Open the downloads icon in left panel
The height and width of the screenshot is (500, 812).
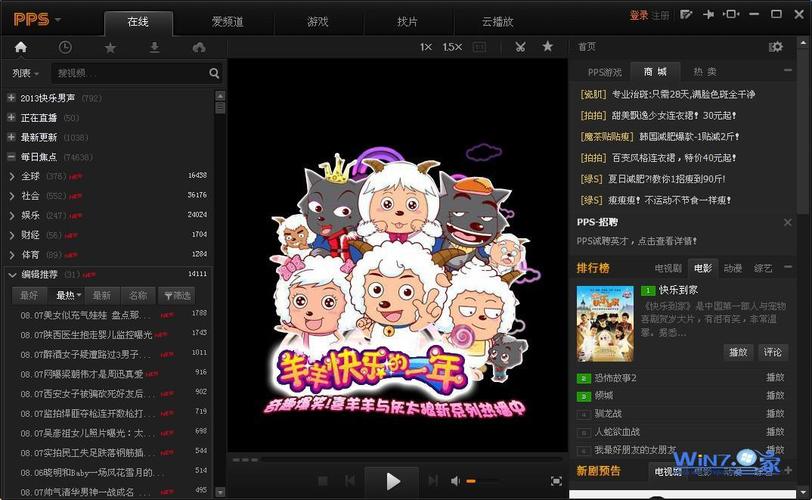[154, 47]
